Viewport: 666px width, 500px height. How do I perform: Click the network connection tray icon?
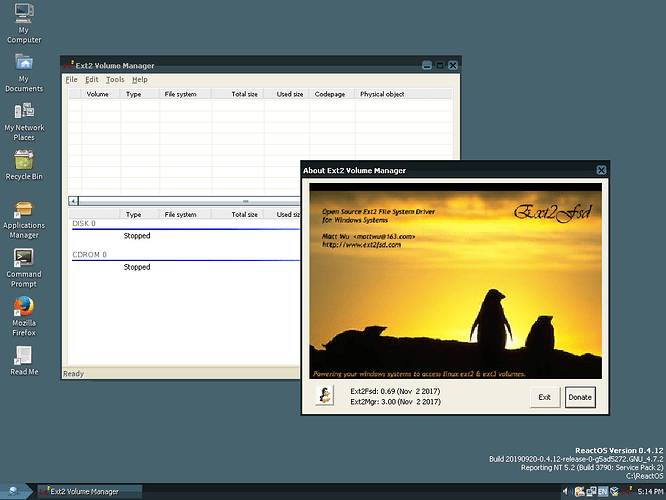coord(591,492)
